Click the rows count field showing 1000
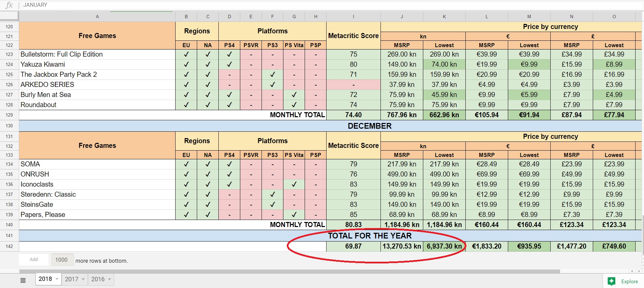The height and width of the screenshot is (288, 644). tap(61, 260)
